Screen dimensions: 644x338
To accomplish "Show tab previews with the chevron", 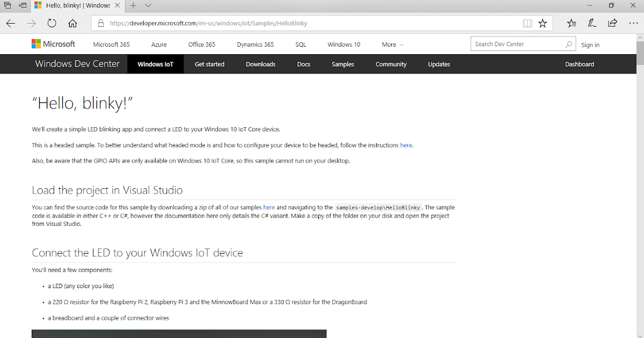I will (x=148, y=6).
